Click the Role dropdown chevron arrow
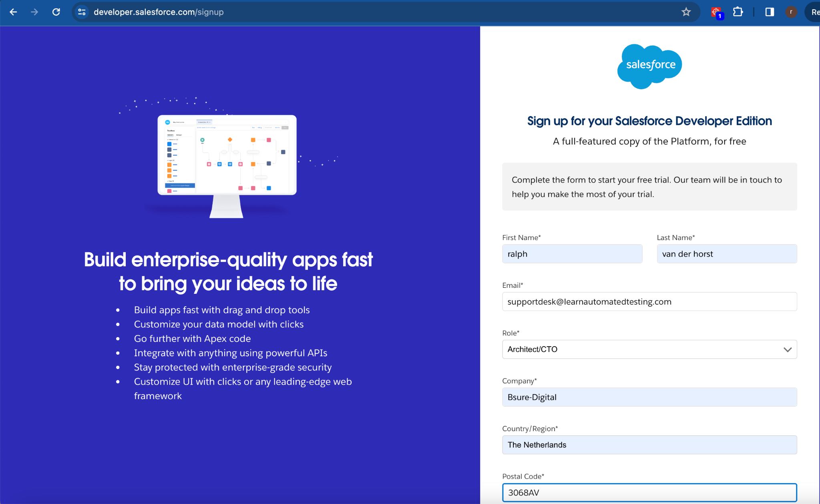Image resolution: width=820 pixels, height=504 pixels. pyautogui.click(x=788, y=349)
